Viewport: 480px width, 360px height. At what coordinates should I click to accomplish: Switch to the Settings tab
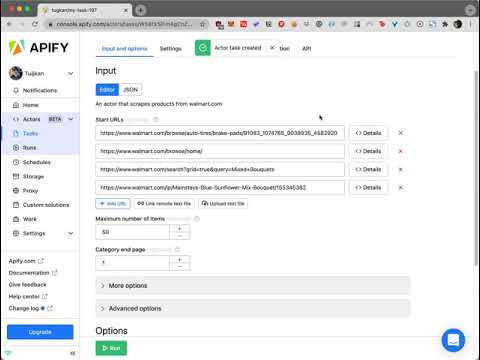coord(171,49)
